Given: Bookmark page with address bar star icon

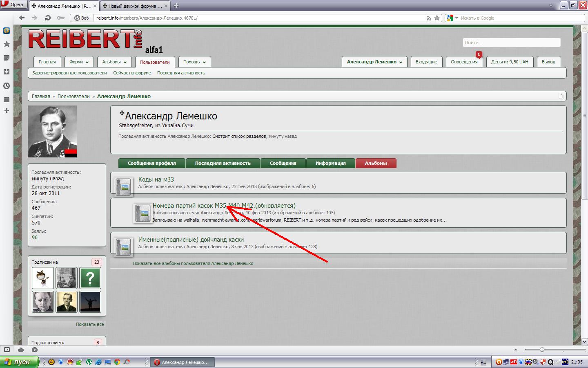Looking at the screenshot, I should [437, 18].
